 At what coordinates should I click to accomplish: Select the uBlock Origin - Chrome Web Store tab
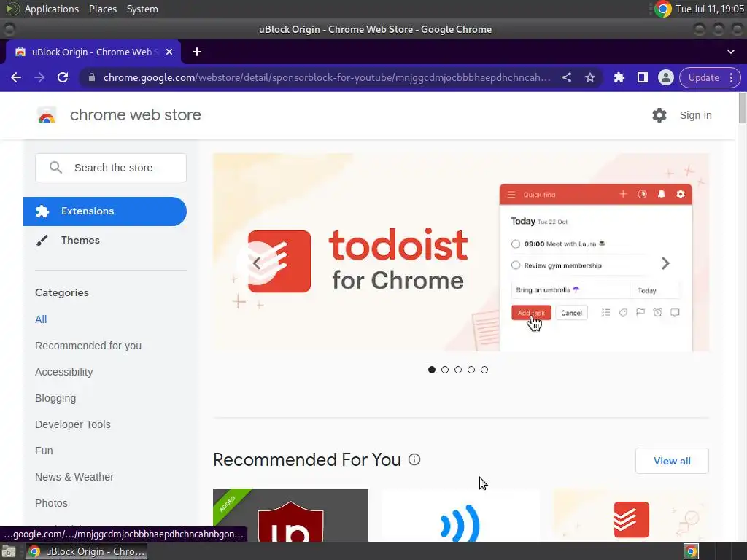pyautogui.click(x=94, y=52)
